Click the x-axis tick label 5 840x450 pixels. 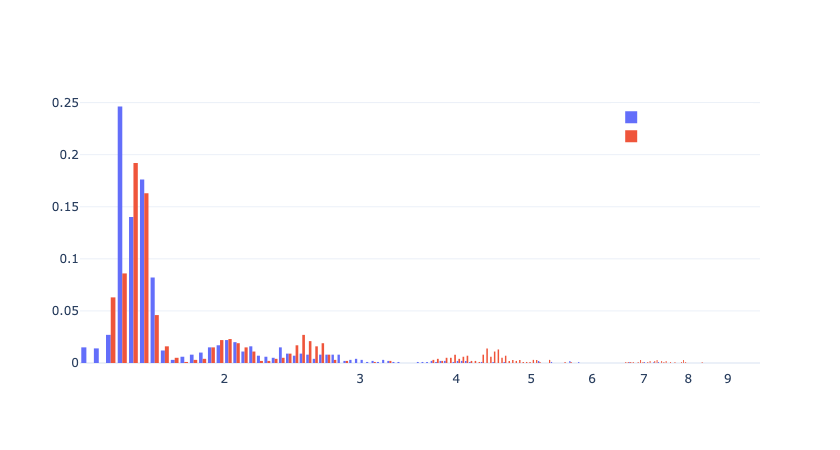(x=531, y=379)
